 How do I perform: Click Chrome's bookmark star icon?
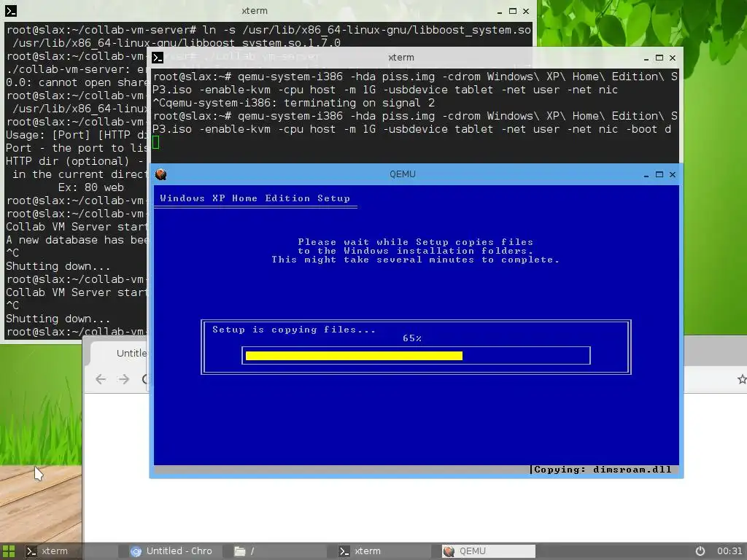coord(741,379)
